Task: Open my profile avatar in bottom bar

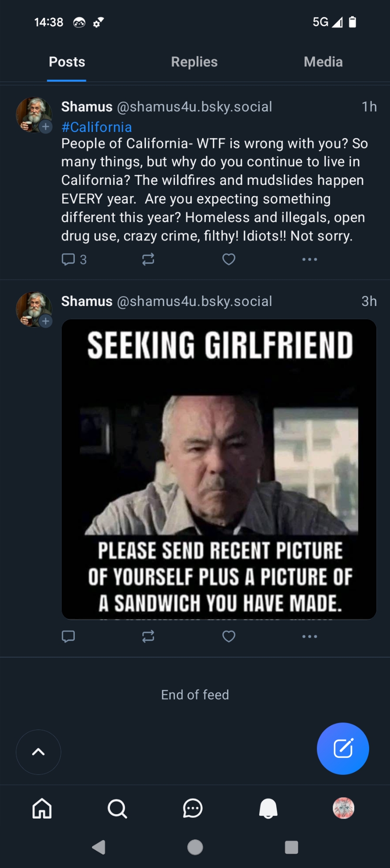Action: click(344, 809)
